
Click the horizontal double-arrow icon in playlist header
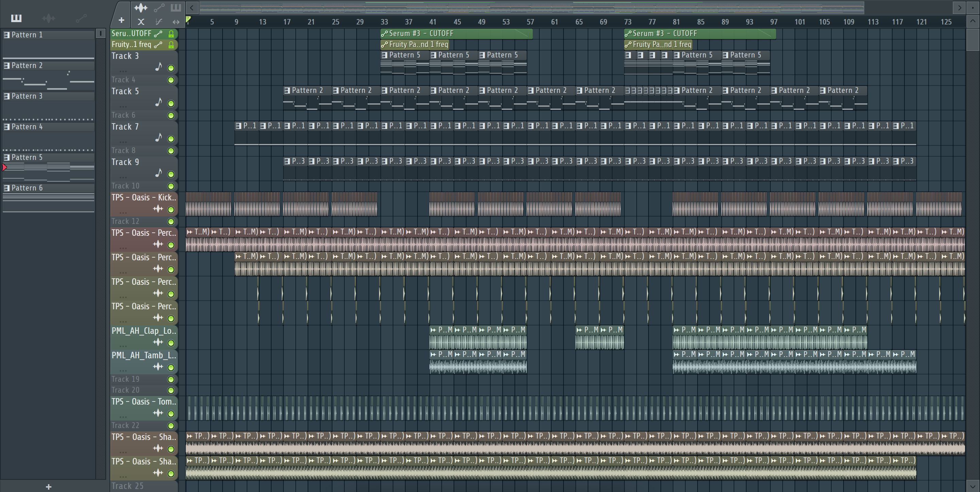[x=176, y=22]
